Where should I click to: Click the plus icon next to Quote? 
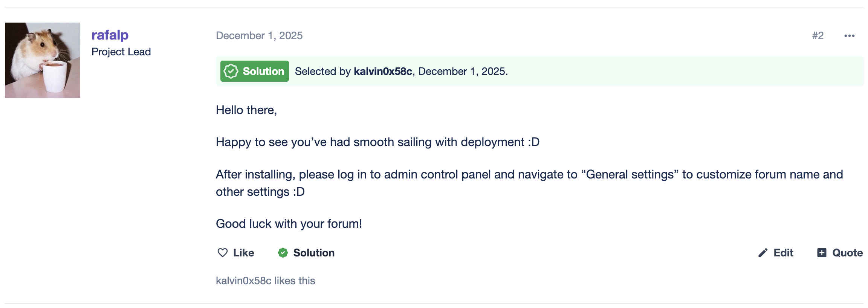(x=822, y=253)
